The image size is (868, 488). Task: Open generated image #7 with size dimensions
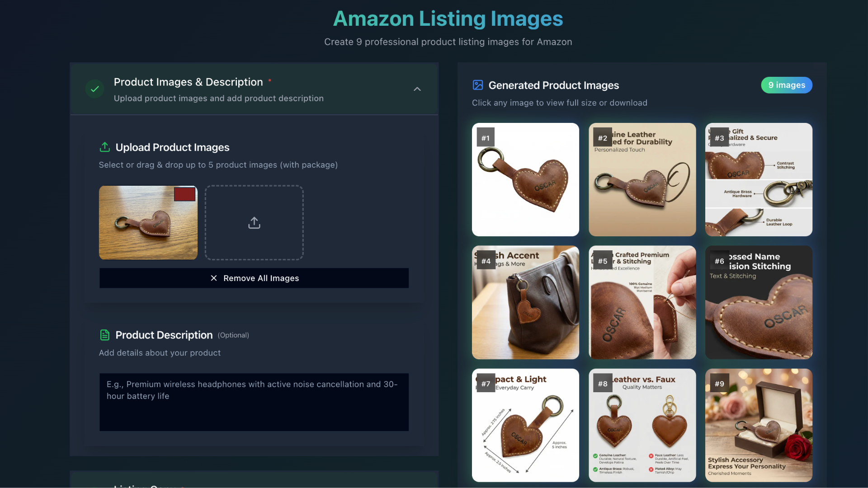coord(525,425)
